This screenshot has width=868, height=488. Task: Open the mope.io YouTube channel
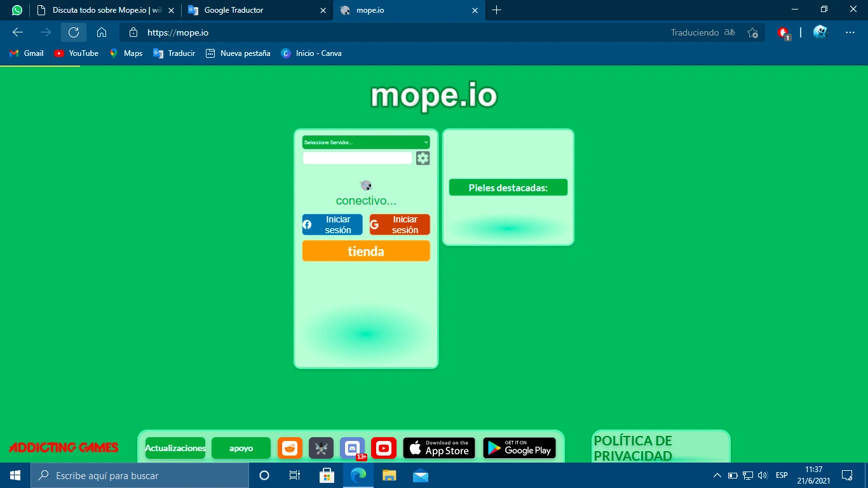pyautogui.click(x=384, y=448)
